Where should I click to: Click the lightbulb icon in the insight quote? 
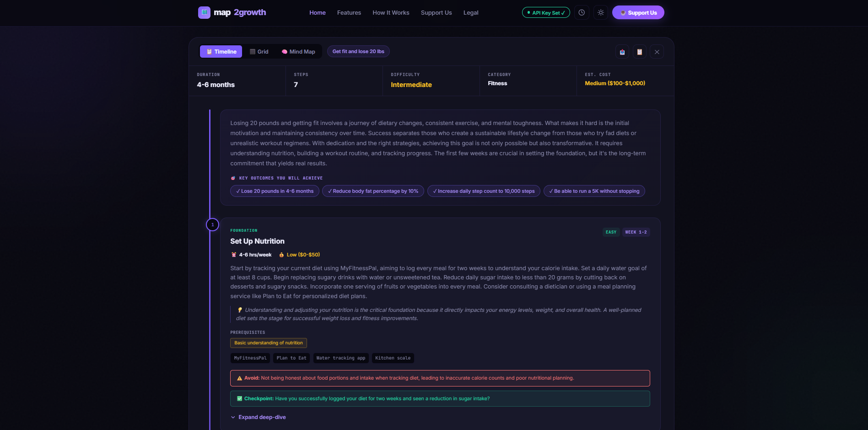coord(240,310)
